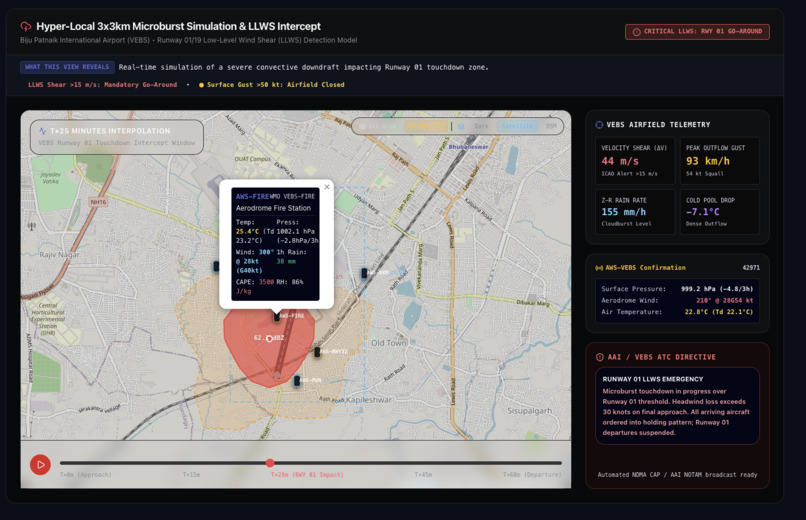Click Wind 300° @ 28kt value in popup
806x520 pixels.
255,261
